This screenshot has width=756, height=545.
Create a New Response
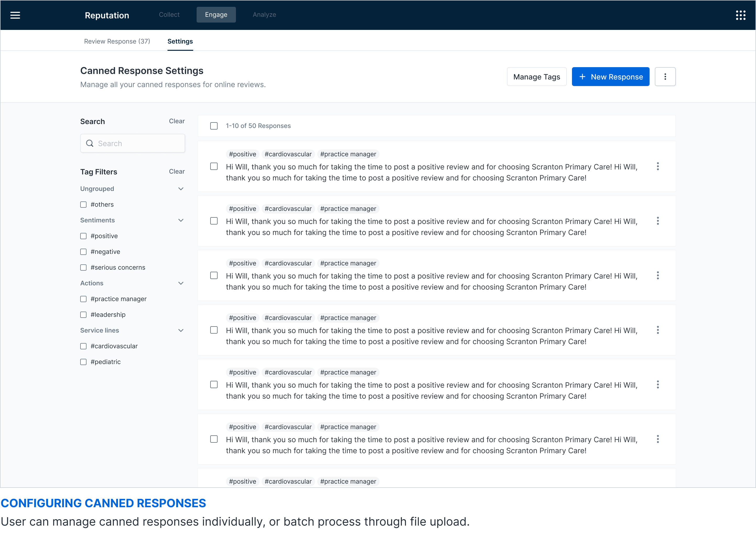[610, 77]
